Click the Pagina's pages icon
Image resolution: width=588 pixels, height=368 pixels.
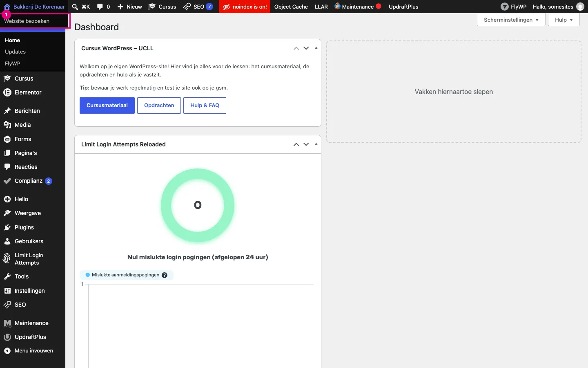7,153
